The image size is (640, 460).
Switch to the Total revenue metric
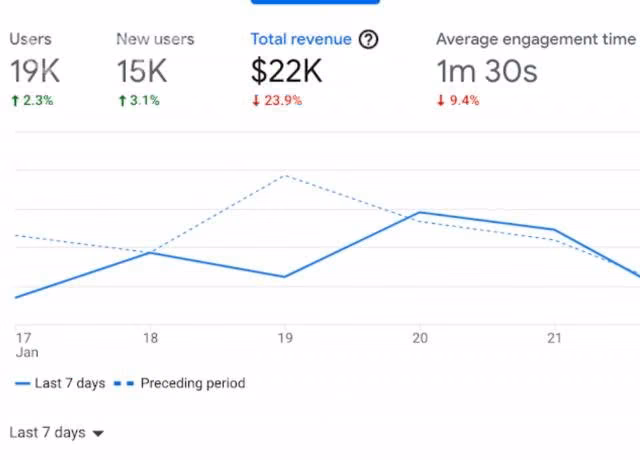coord(301,39)
